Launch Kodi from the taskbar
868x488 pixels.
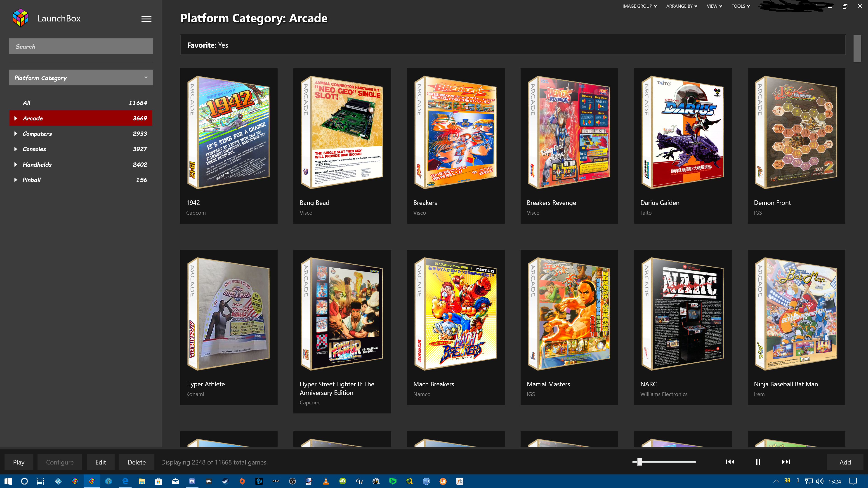58,481
